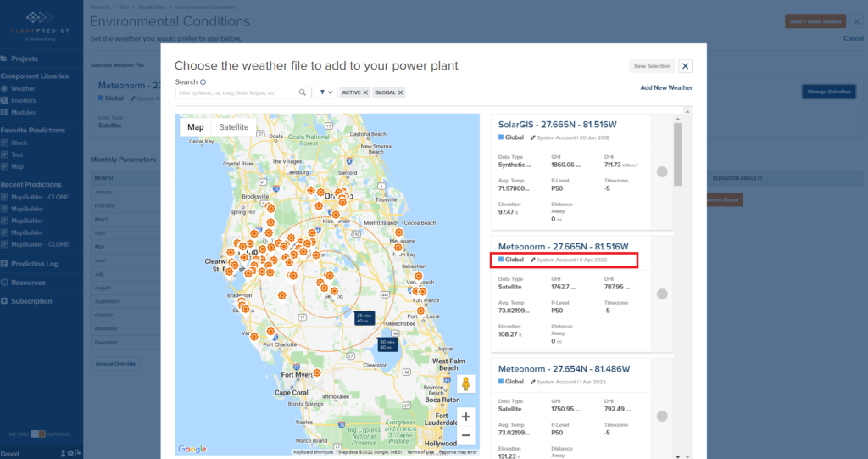The height and width of the screenshot is (459, 868).
Task: Click the 25 miles radius label
Action: 364,318
